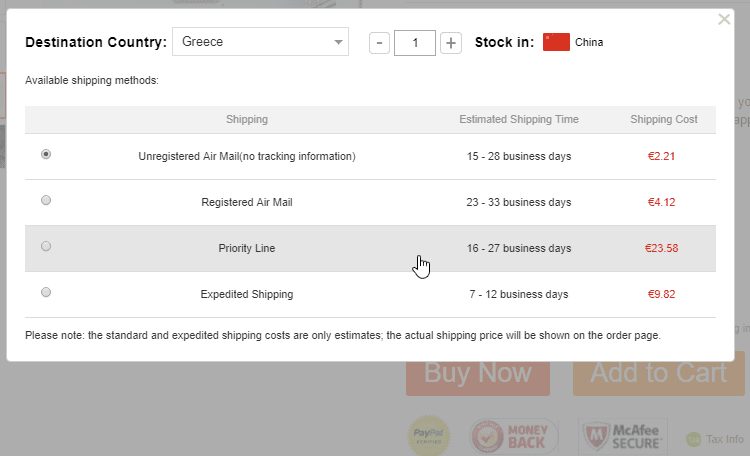Click the Priority Line shipping label
Screen dimensions: 750x456
(x=246, y=248)
